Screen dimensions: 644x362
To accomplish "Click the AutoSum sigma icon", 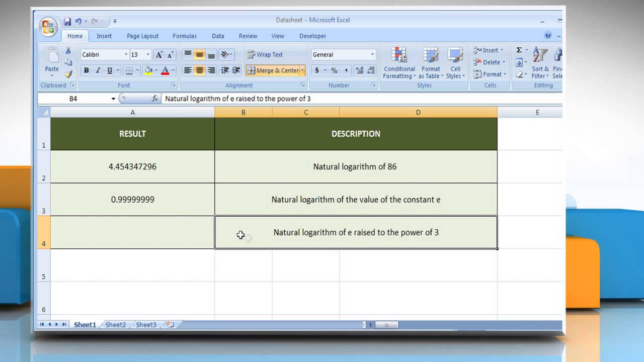I will [519, 50].
